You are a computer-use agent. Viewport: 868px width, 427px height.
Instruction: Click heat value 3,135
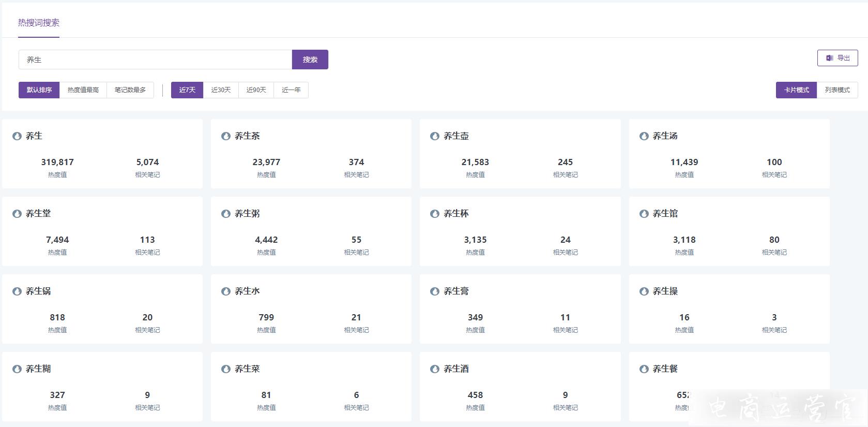coord(475,240)
